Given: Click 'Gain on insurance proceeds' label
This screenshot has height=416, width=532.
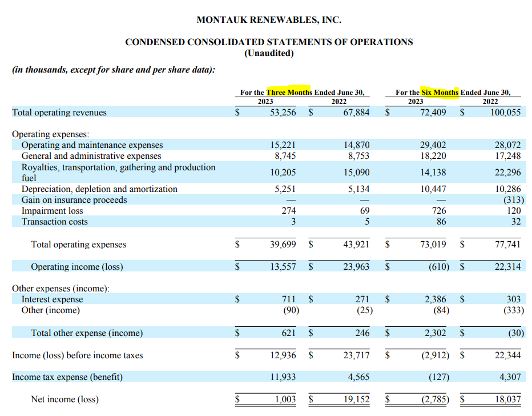Looking at the screenshot, I should (x=74, y=199).
